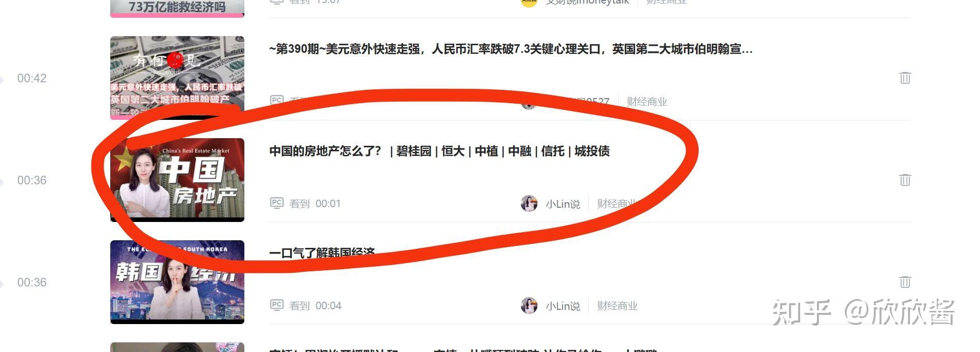This screenshot has height=352, width=980.
Task: Click PC device icon under 中国的房地产 entry
Action: click(276, 203)
